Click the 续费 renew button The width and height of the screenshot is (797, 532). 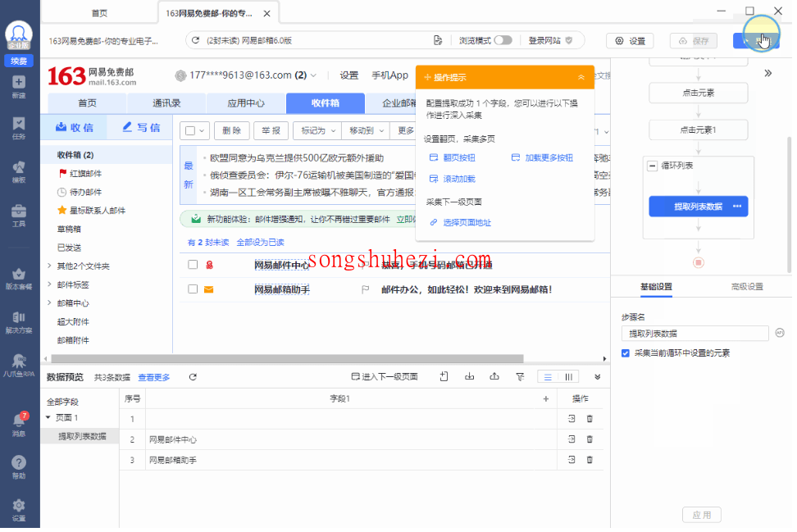click(19, 61)
